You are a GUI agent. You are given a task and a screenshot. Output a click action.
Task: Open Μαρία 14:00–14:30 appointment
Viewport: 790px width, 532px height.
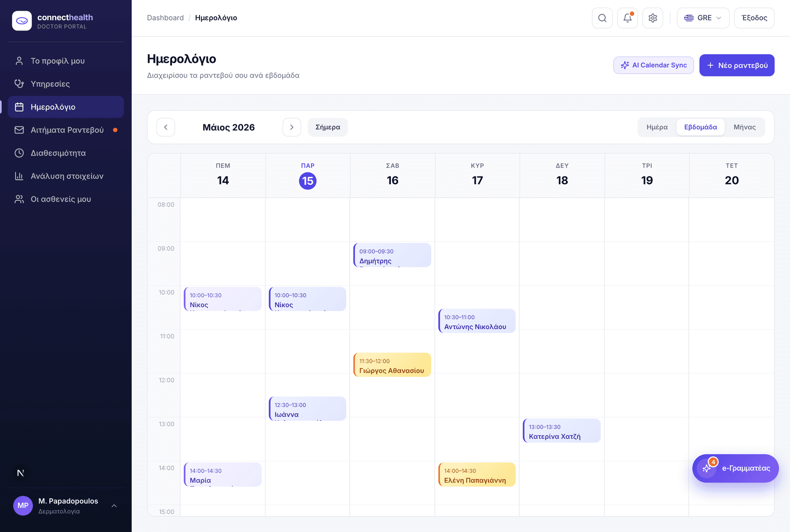click(223, 475)
